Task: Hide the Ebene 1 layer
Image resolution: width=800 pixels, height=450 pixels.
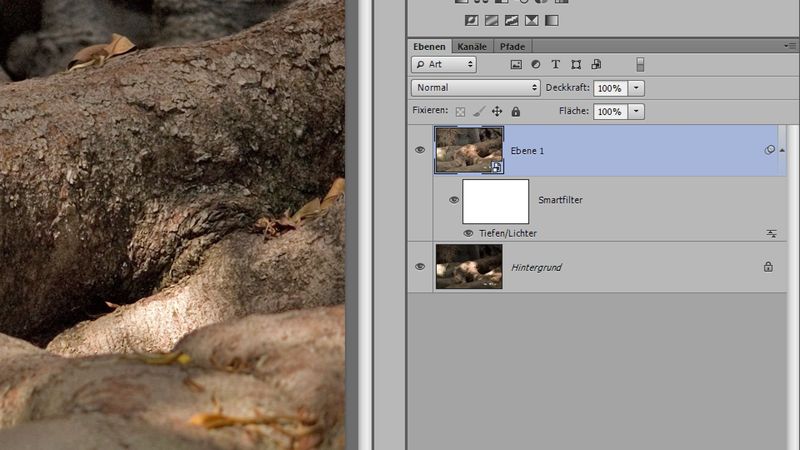Action: coord(420,150)
